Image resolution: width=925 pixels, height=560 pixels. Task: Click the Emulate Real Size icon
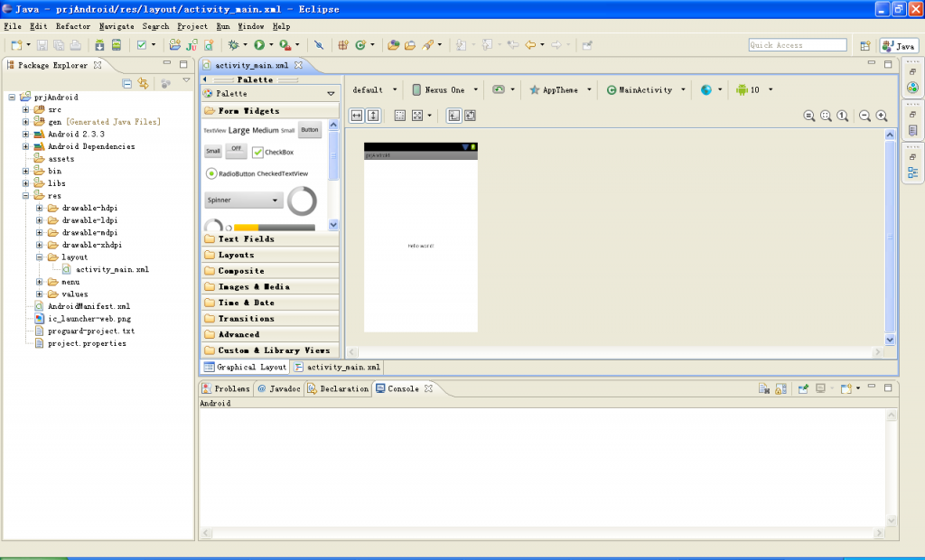tap(809, 116)
